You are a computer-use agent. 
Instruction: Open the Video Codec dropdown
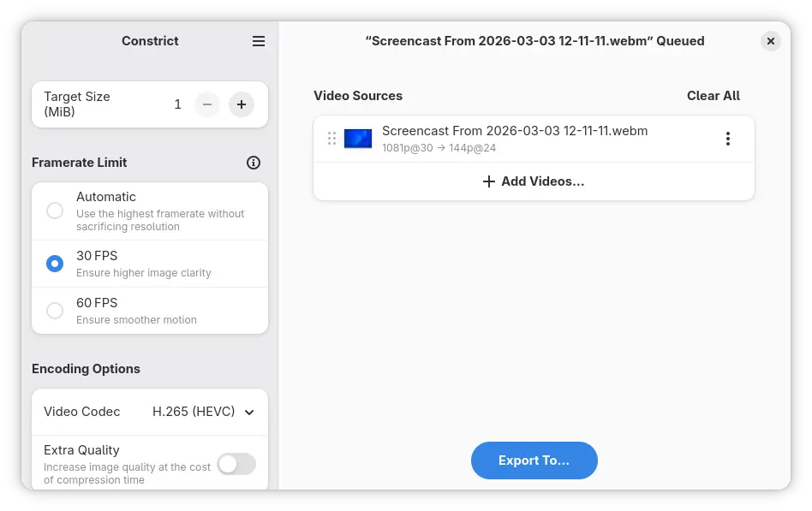click(150, 412)
